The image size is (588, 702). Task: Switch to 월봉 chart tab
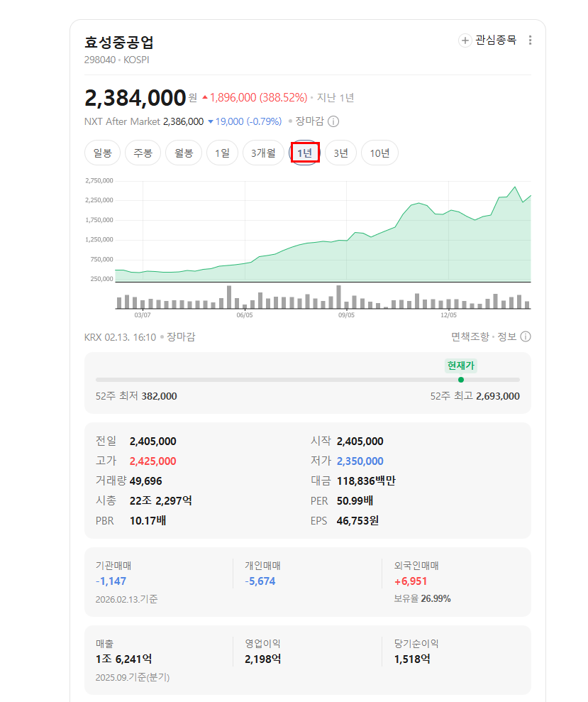pos(184,153)
